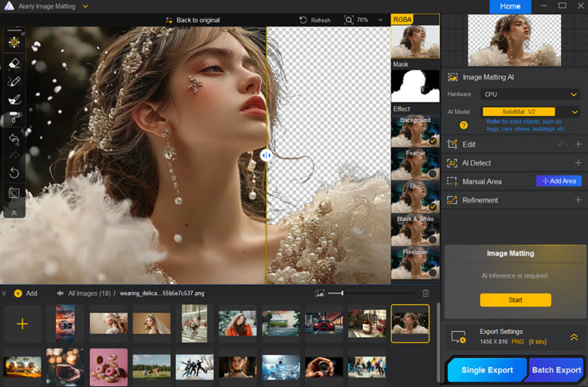Toggle the Feather effect circle
Image resolution: width=588 pixels, height=387 pixels.
pos(433,174)
